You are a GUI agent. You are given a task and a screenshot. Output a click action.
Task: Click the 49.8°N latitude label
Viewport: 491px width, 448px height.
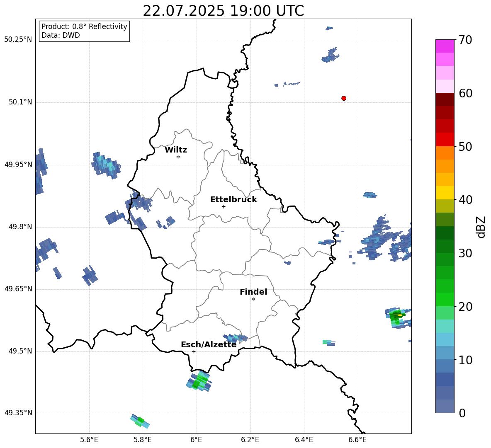(20, 227)
